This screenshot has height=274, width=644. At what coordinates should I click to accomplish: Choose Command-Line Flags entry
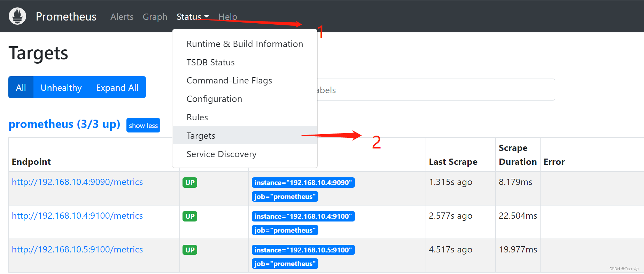point(245,80)
